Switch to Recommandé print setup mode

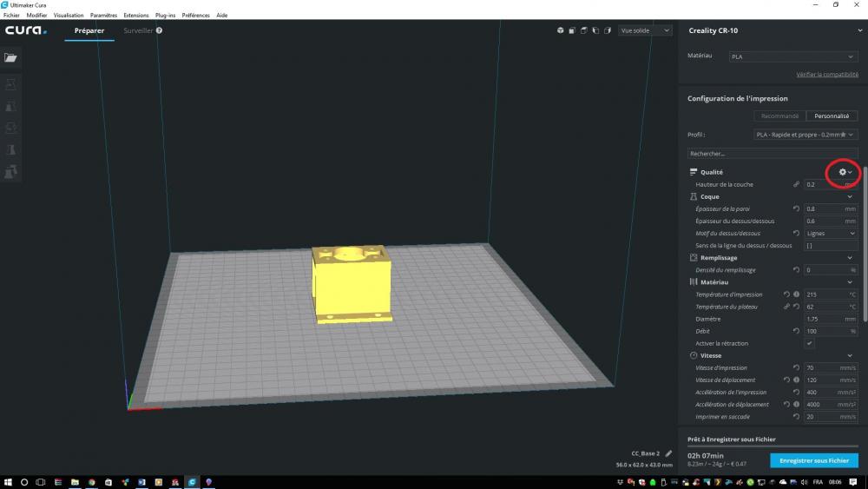[x=779, y=116]
